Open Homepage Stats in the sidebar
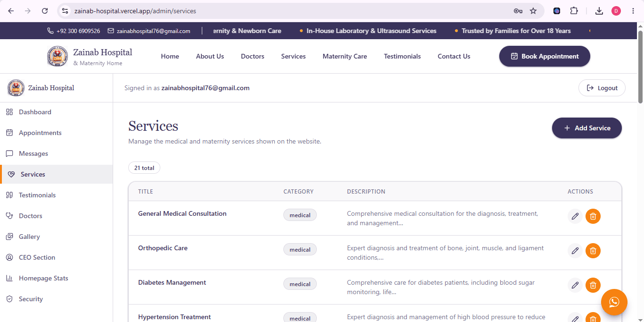This screenshot has width=644, height=322. tap(57, 278)
